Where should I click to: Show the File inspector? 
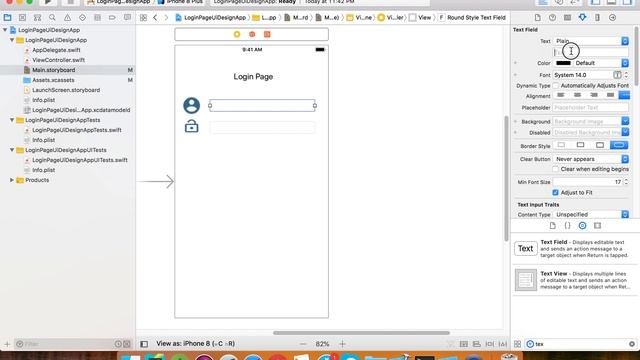click(538, 18)
